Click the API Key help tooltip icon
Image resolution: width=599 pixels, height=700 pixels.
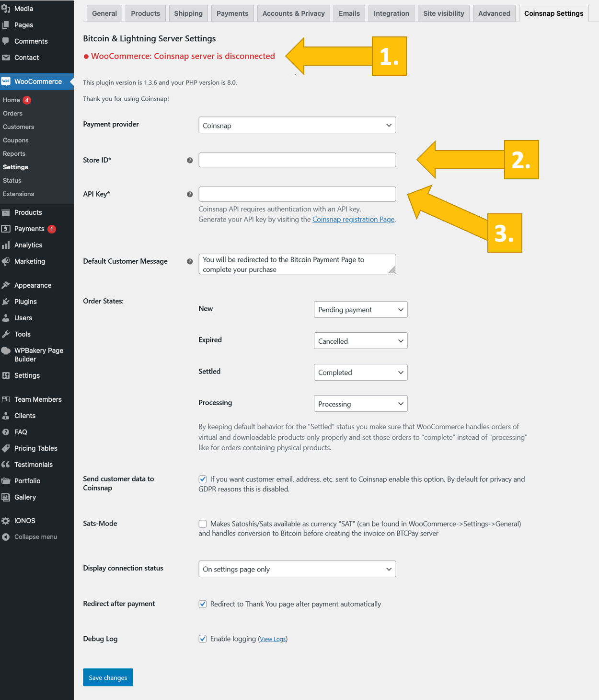point(190,194)
